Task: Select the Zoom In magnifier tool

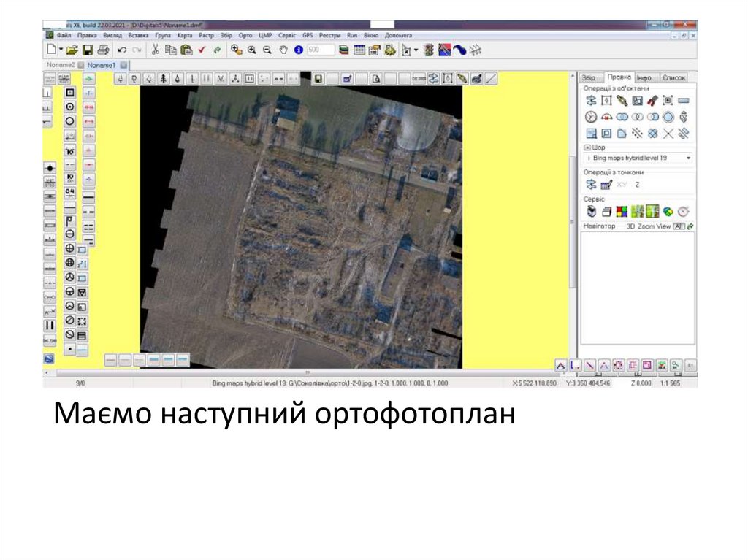Action: tap(252, 50)
